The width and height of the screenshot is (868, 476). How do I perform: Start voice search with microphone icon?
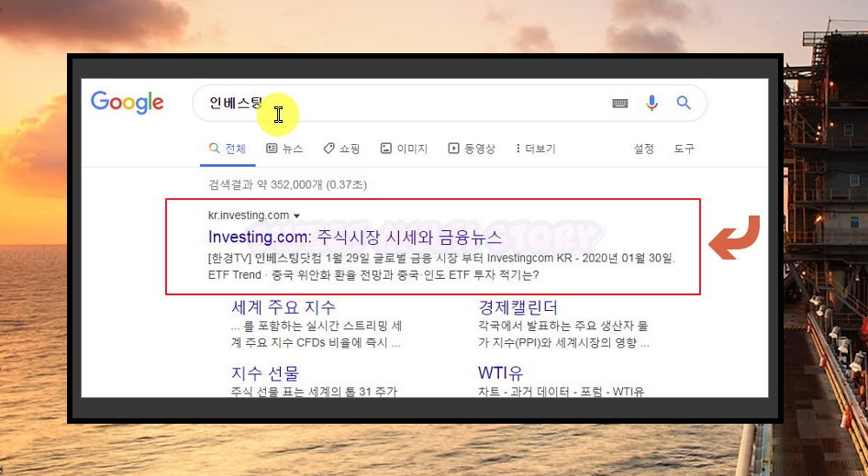652,103
